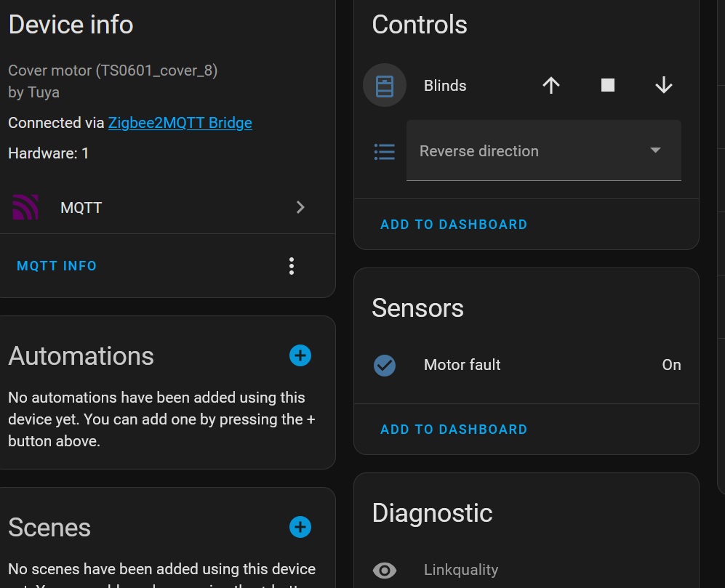Close the blinds with the down arrow
The height and width of the screenshot is (588, 725).
point(664,86)
